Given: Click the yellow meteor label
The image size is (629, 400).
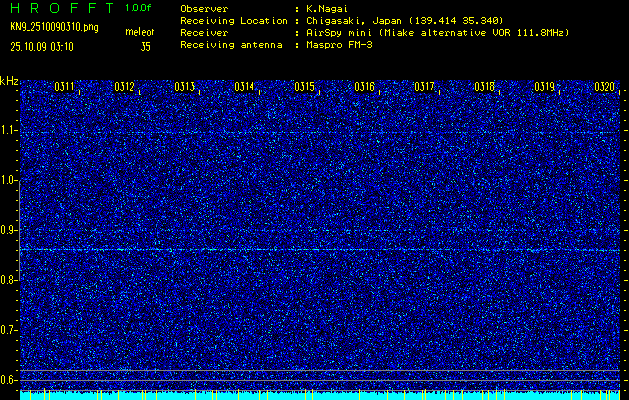Looking at the screenshot, I should pos(139,33).
